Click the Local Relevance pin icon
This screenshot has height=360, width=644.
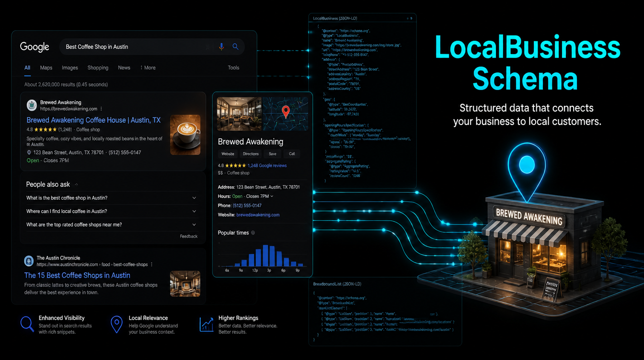[116, 325]
